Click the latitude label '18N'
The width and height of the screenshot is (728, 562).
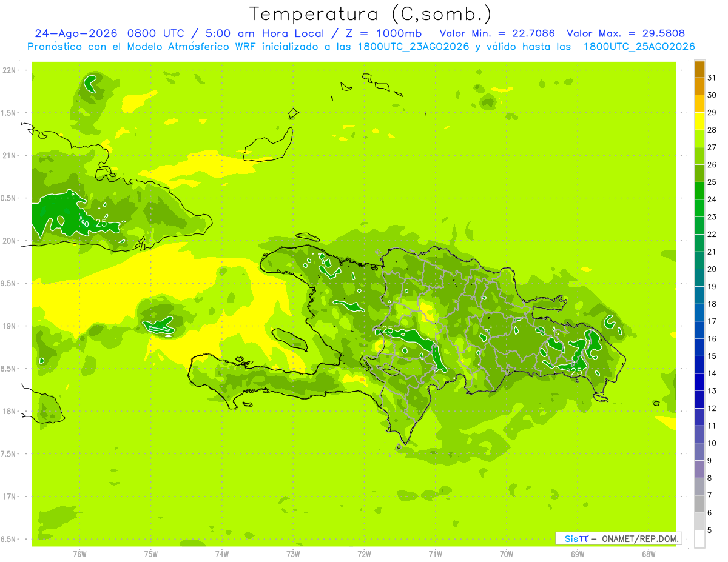click(9, 412)
